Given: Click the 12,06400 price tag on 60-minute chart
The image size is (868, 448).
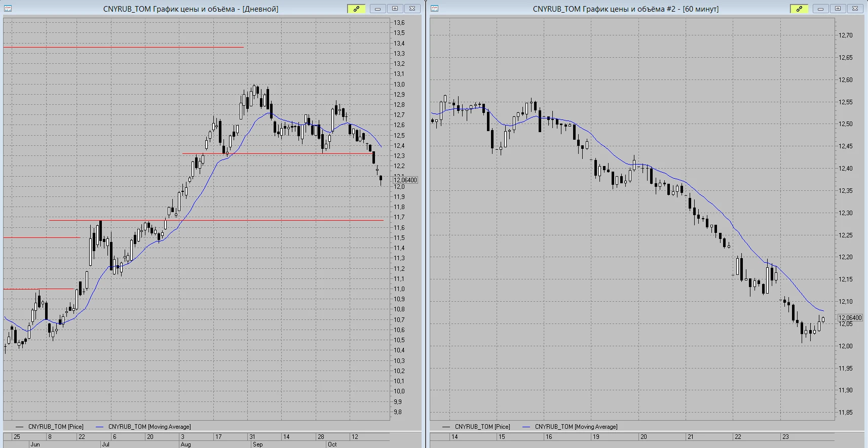Looking at the screenshot, I should [x=850, y=318].
